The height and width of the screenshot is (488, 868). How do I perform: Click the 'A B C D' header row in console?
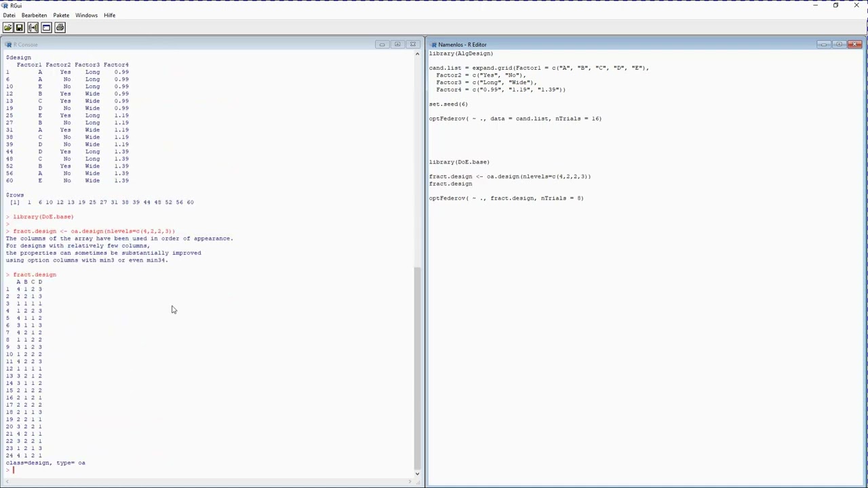(29, 282)
